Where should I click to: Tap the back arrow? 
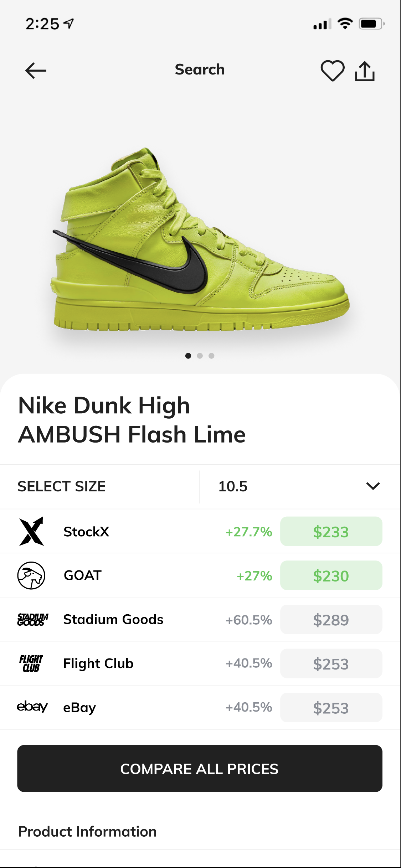[35, 70]
